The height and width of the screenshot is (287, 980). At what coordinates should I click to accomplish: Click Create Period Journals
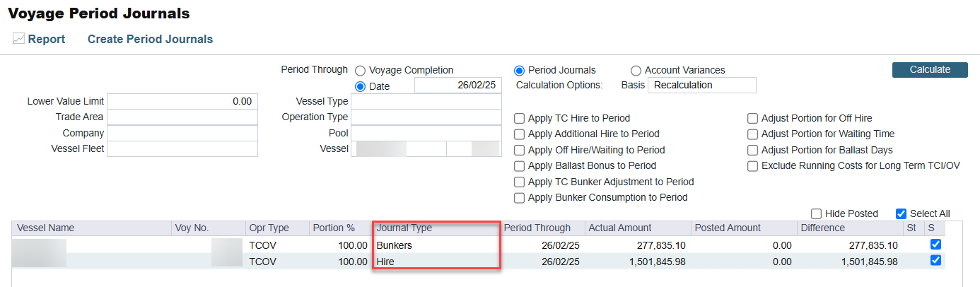[x=150, y=40]
